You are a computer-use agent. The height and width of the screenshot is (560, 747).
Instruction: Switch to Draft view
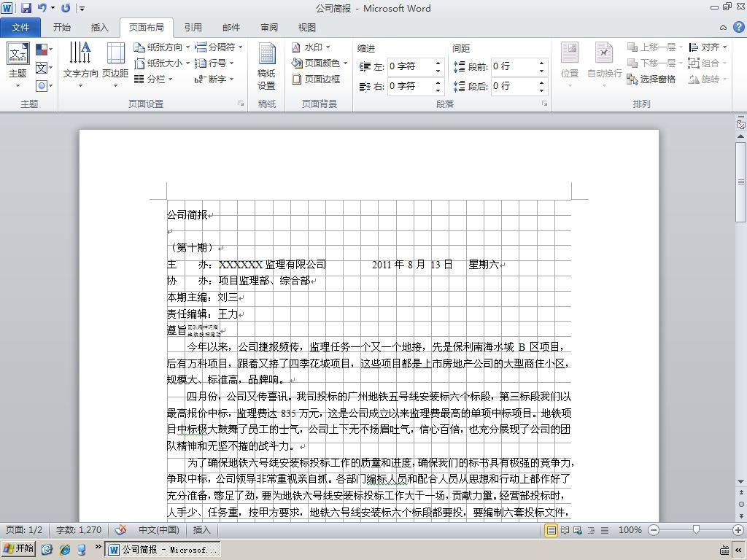click(x=605, y=530)
